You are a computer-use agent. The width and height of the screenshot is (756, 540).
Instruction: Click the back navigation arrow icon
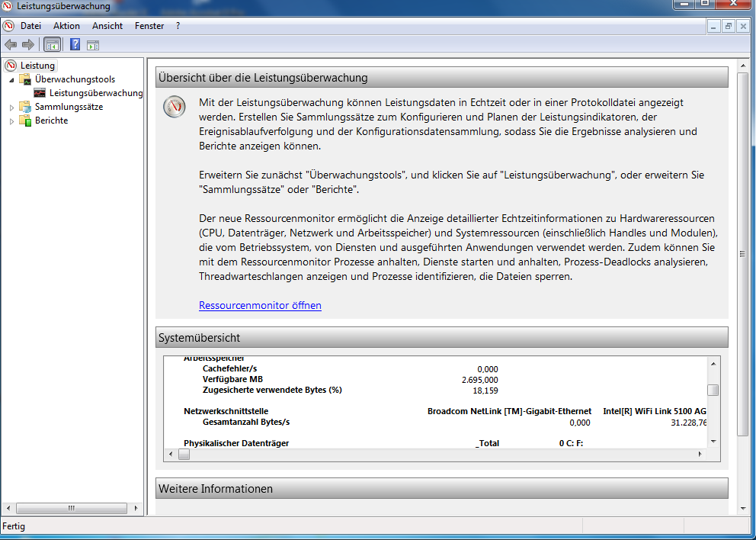click(10, 44)
